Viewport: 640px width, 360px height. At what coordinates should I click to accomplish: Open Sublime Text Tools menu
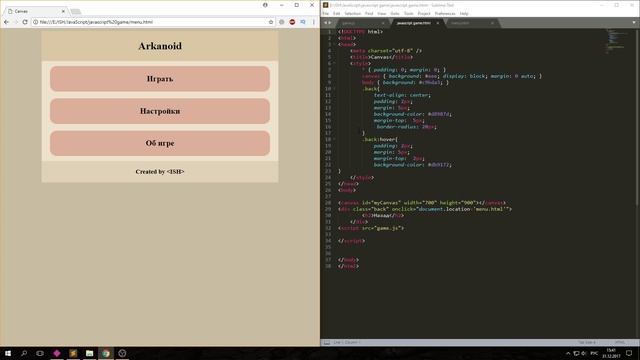[x=409, y=13]
